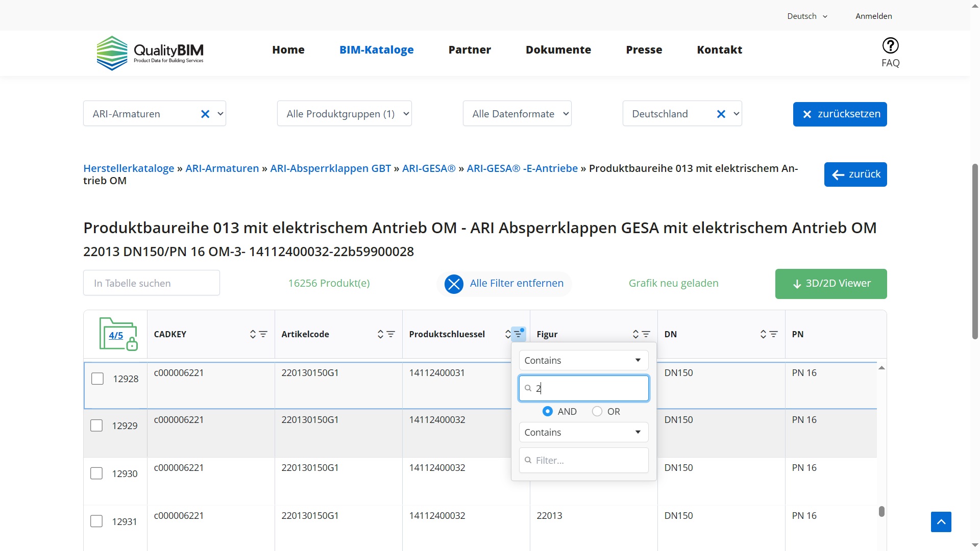This screenshot has height=551, width=980.
Task: Click the page vertical scrollbar thumb
Action: (x=975, y=252)
